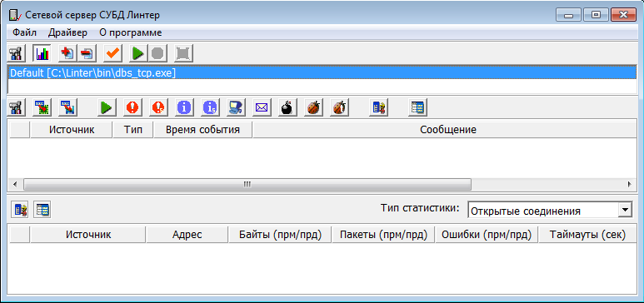644x303 pixels.
Task: Click the chip icon with blue disk
Action: [x=68, y=107]
